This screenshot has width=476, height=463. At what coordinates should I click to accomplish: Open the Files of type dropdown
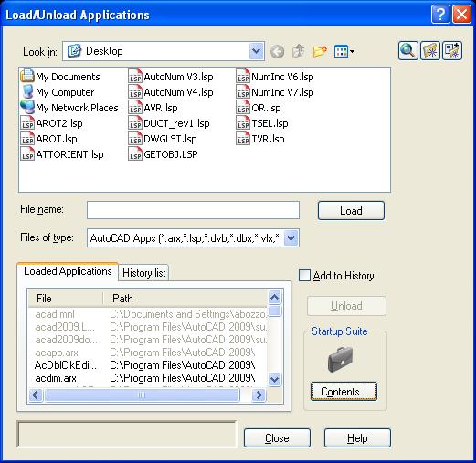pos(291,237)
